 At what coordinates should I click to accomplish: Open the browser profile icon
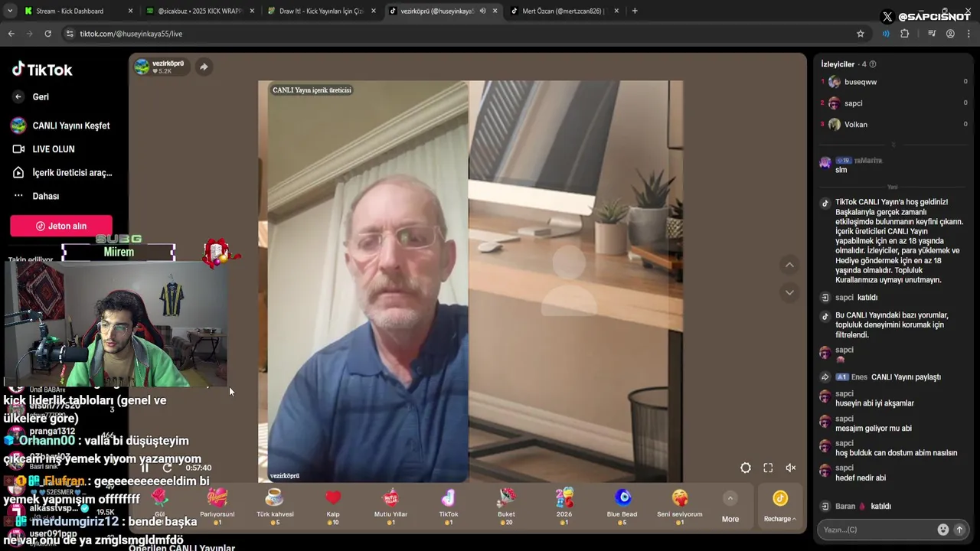(x=950, y=34)
